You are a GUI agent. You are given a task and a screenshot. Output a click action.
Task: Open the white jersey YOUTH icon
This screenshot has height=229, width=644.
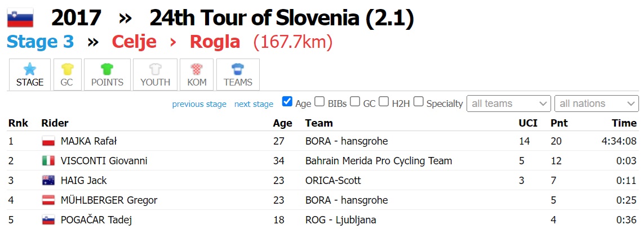tap(156, 69)
